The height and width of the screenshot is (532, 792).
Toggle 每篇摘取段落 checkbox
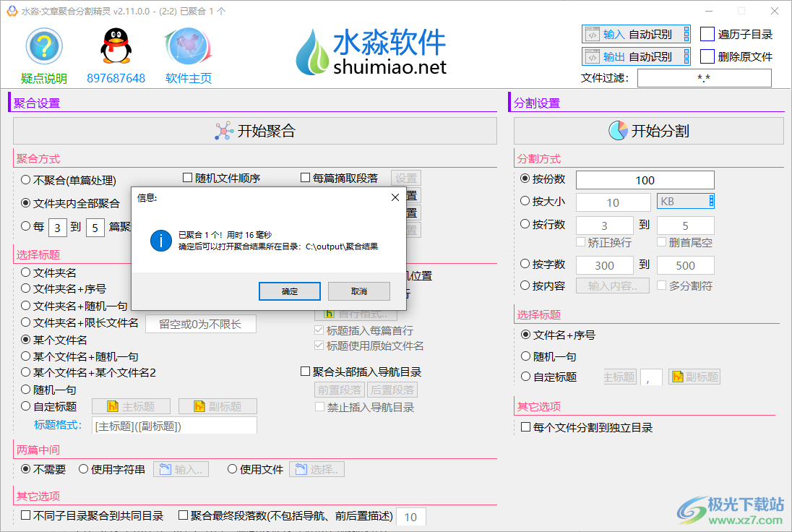pyautogui.click(x=305, y=178)
